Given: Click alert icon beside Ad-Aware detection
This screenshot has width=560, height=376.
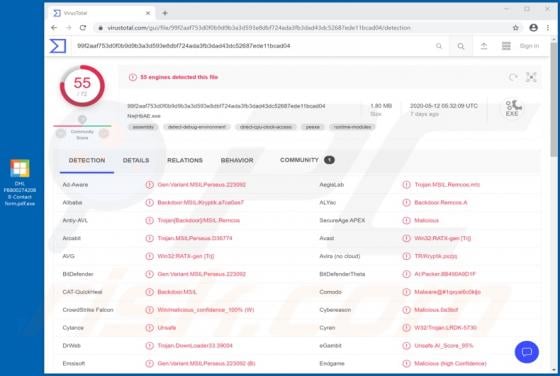Looking at the screenshot, I should pyautogui.click(x=149, y=185).
